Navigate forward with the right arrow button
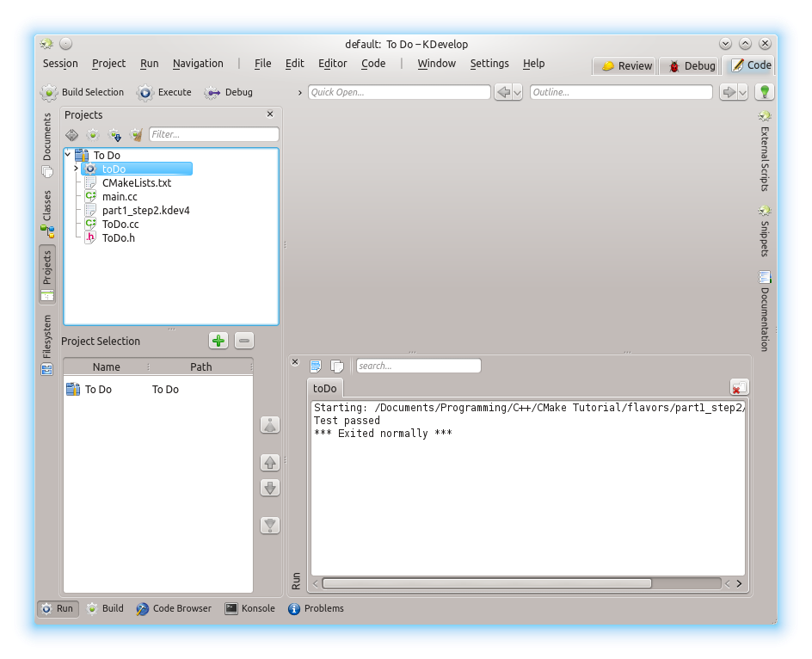Image resolution: width=812 pixels, height=659 pixels. point(729,92)
